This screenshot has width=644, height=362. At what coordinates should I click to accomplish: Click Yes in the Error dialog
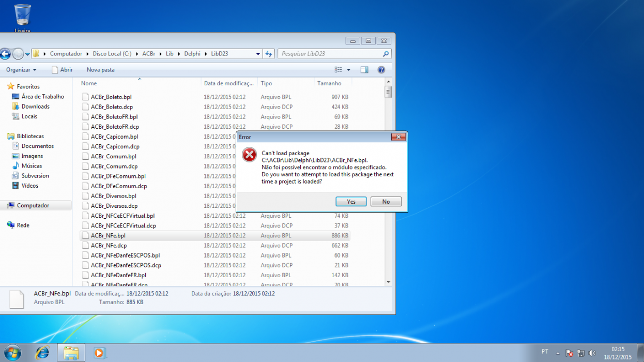(351, 202)
